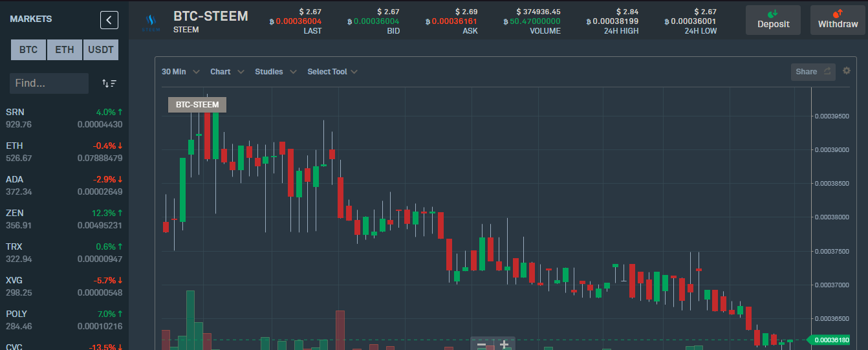
Task: Click the LAST price 0.00036004
Action: click(x=298, y=21)
